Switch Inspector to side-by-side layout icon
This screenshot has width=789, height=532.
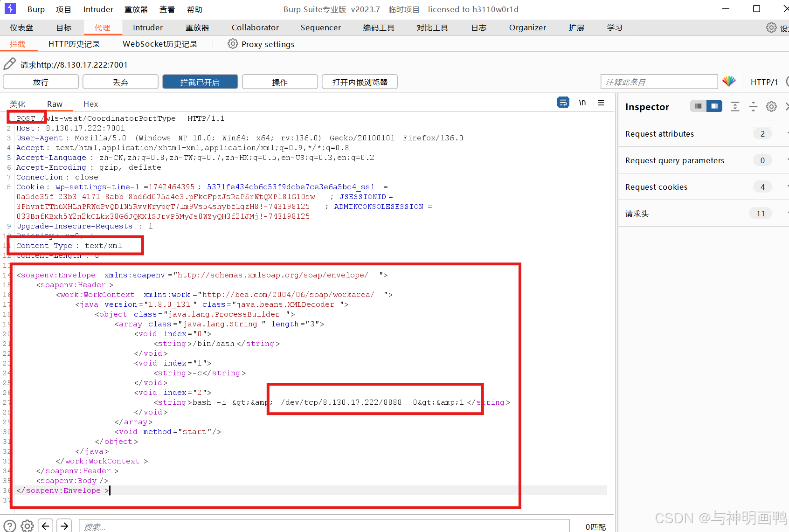pyautogui.click(x=714, y=106)
